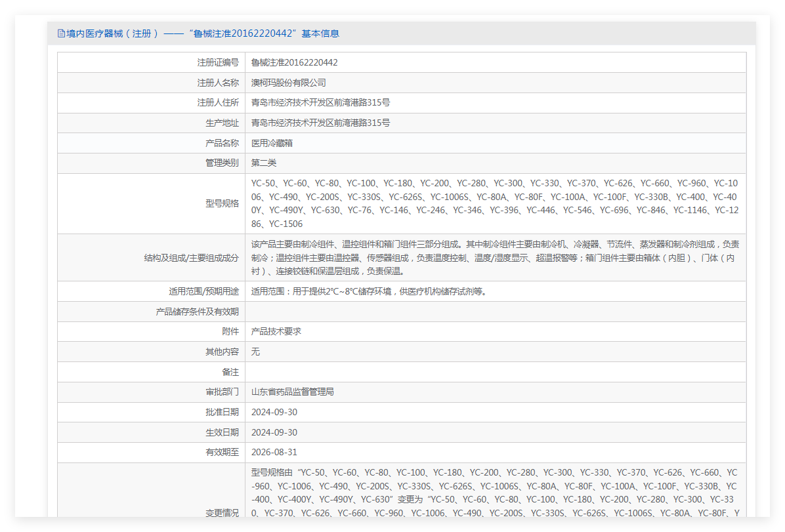Select the 注册人住所 address value
Screen dimensions: 785x532
pyautogui.click(x=320, y=102)
